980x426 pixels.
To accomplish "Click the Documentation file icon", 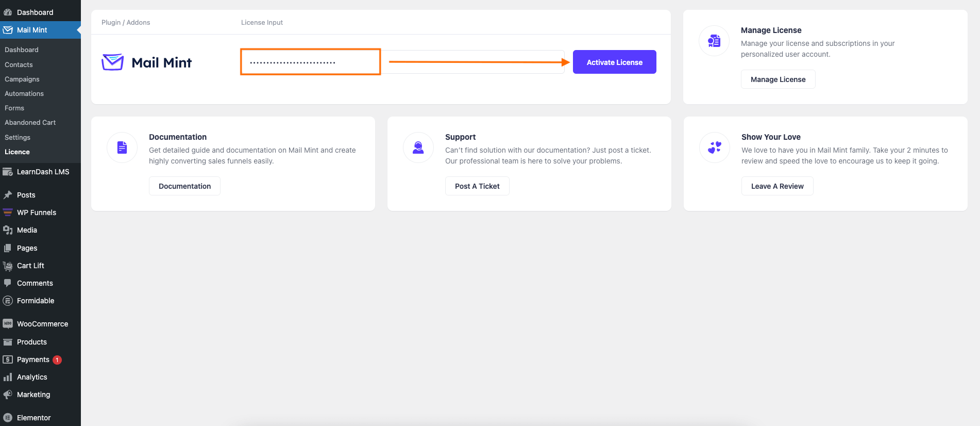I will pos(122,148).
